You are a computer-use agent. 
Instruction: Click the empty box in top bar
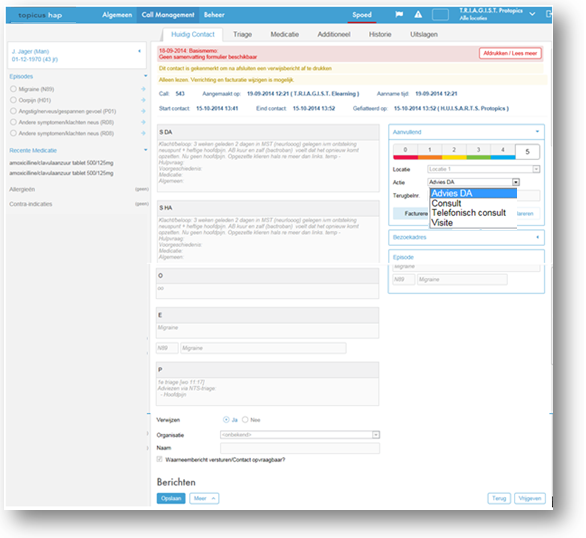coord(440,15)
